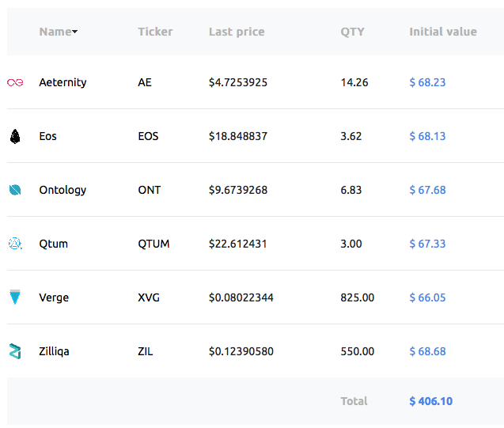Sort table by Ticker column

[155, 32]
